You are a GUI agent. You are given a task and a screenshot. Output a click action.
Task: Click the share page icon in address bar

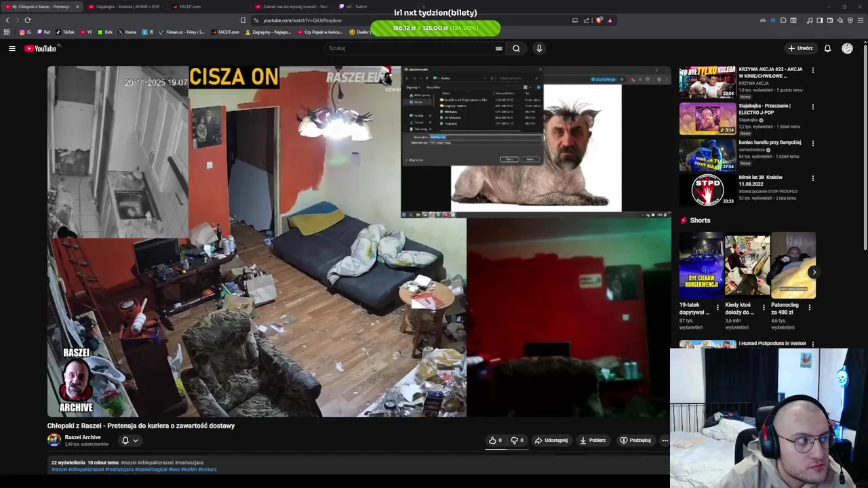(587, 20)
